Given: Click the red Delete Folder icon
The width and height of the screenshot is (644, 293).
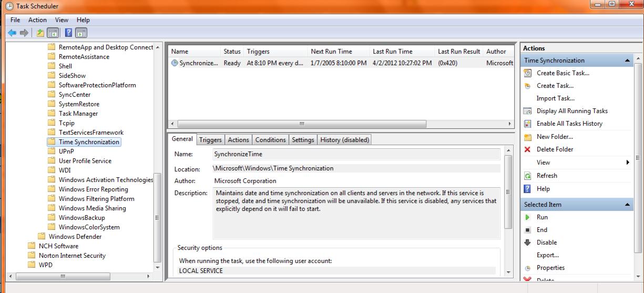Looking at the screenshot, I should [x=528, y=149].
